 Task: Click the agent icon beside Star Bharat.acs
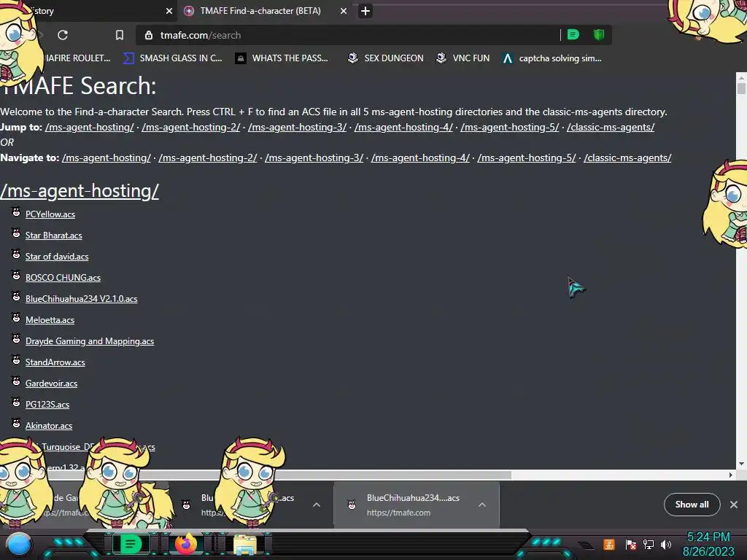pos(16,233)
